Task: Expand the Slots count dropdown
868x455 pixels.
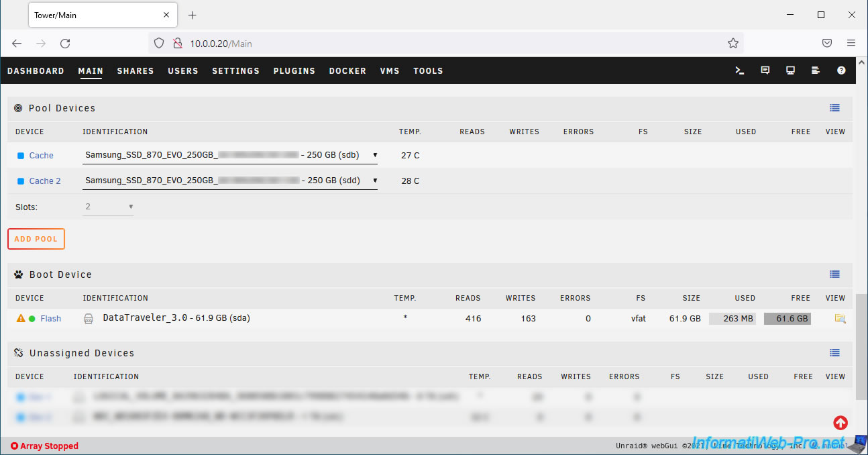Action: pos(108,207)
